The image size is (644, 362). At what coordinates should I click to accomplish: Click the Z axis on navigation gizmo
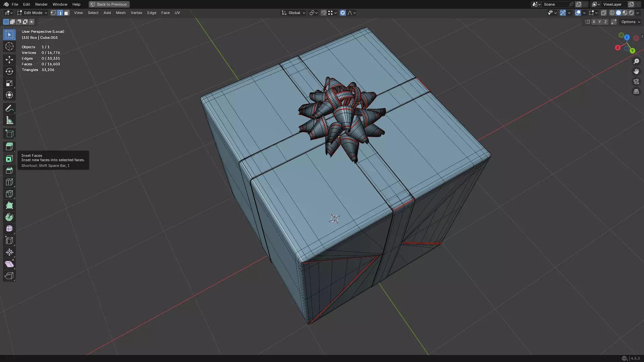pos(627,37)
